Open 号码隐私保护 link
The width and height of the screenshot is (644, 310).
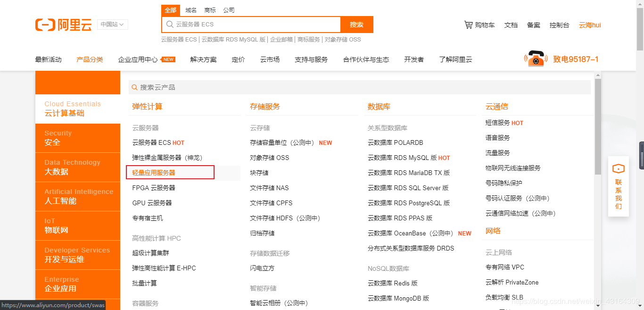[504, 183]
